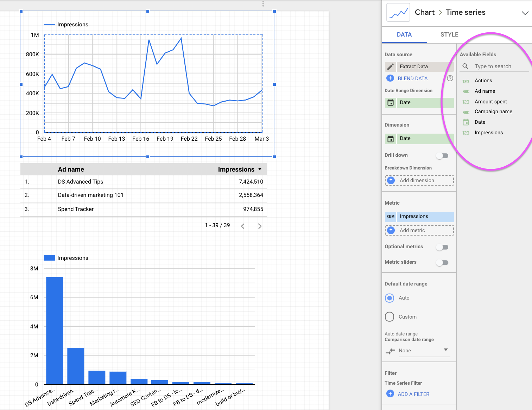Turn on Optional metrics switch
The image size is (532, 410).
[x=442, y=247]
